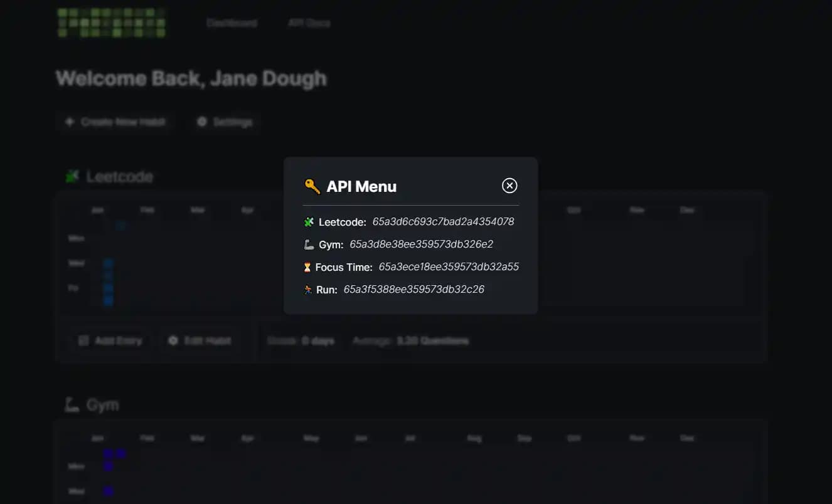
Task: Click the Run: label in API Menu
Action: [327, 290]
